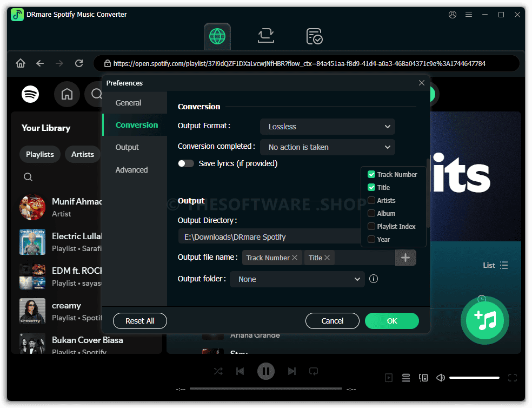Click the green add music button
The height and width of the screenshot is (408, 532).
click(x=485, y=320)
